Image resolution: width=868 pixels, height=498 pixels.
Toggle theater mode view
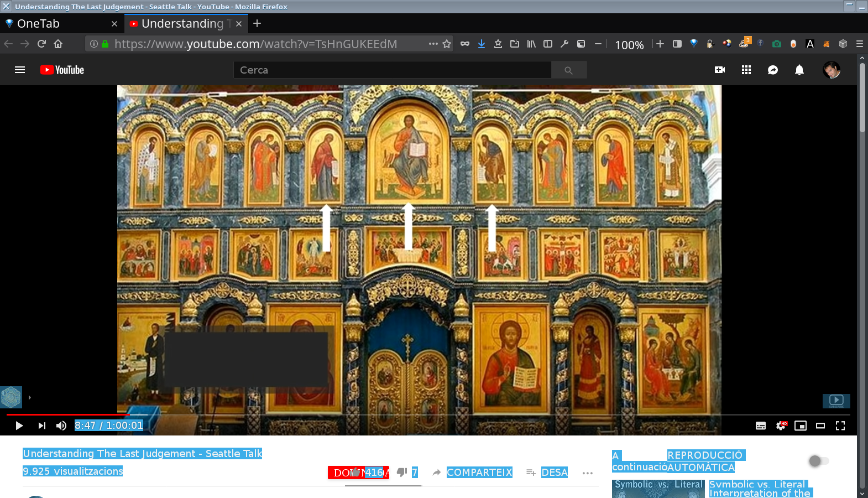pyautogui.click(x=820, y=426)
